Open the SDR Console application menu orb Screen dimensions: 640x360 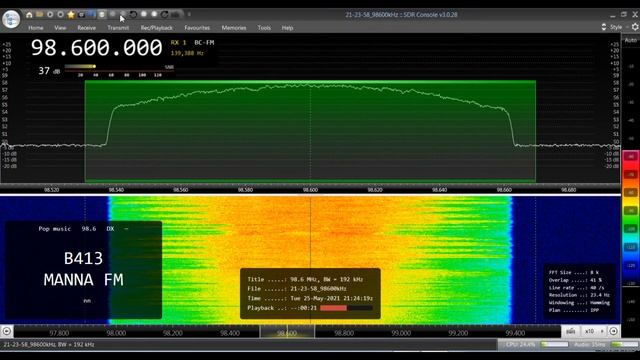click(11, 19)
